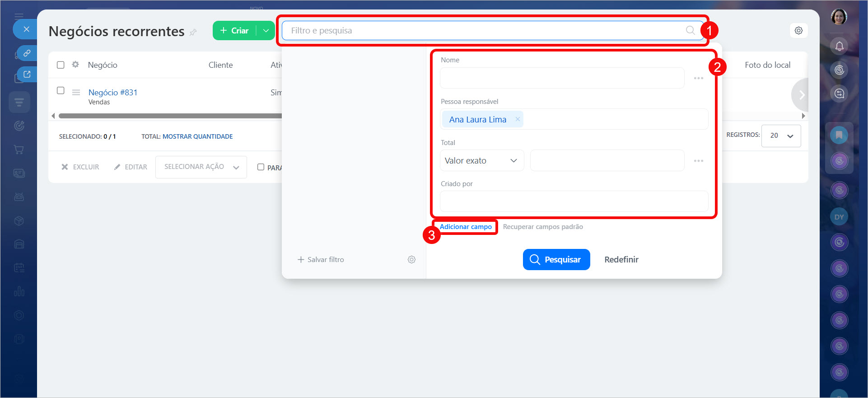This screenshot has width=868, height=398.
Task: Click the Adicionar campo link
Action: click(466, 227)
